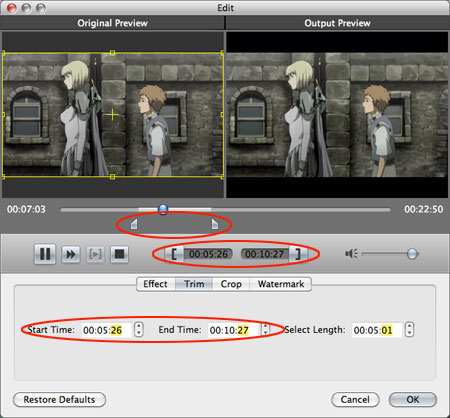The height and width of the screenshot is (418, 450).
Task: Click the play selection bracket button
Action: [95, 254]
